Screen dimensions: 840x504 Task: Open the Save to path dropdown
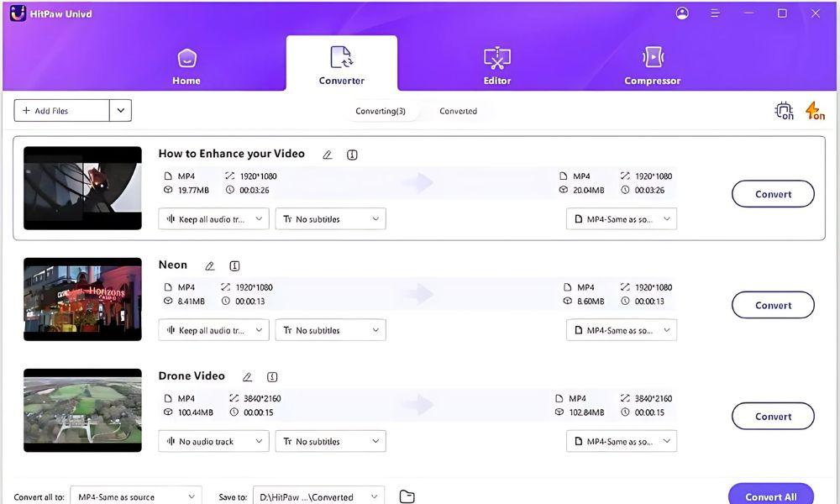point(318,496)
